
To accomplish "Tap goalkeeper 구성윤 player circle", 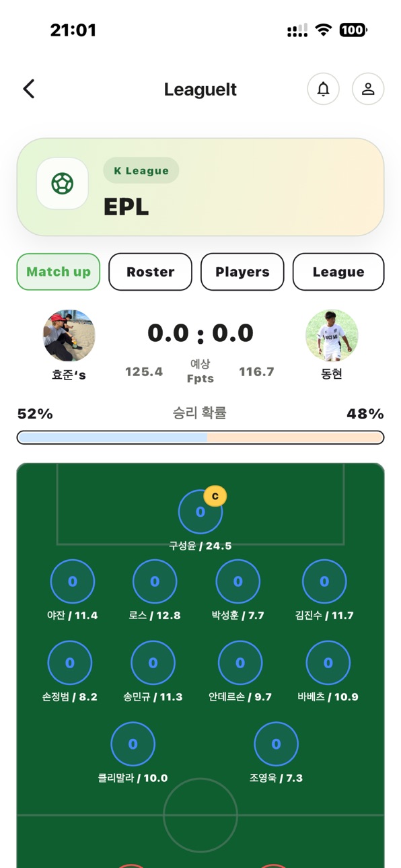I will 200,512.
